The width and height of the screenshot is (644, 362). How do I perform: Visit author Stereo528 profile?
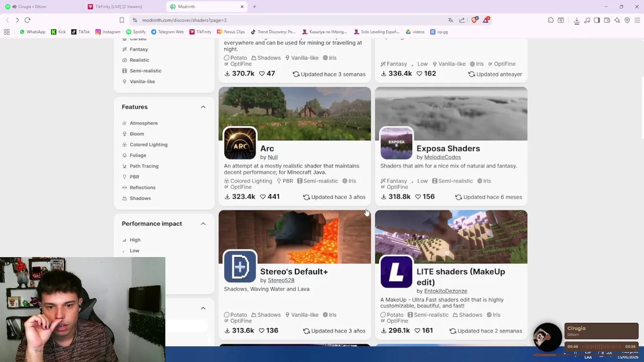tap(281, 281)
